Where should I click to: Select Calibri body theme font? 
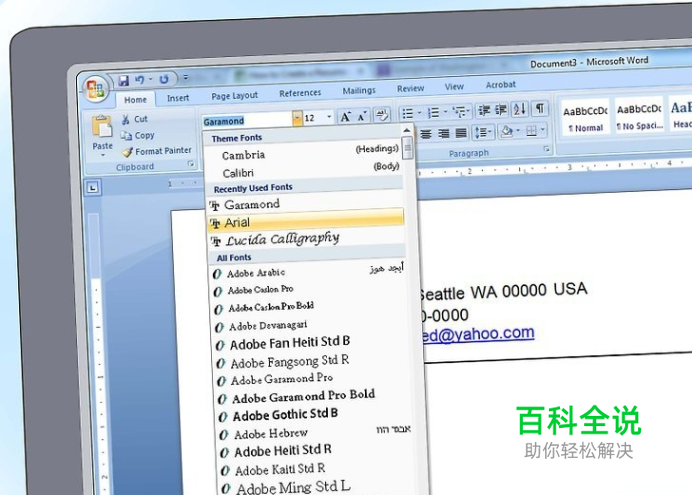point(304,171)
